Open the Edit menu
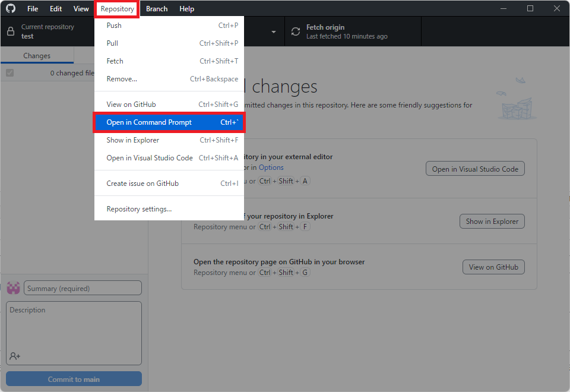This screenshot has height=392, width=570. point(56,9)
